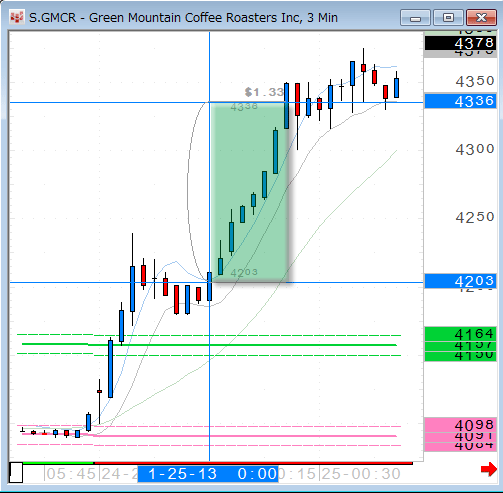Click the chart window application icon
The height and width of the screenshot is (493, 503).
click(17, 17)
